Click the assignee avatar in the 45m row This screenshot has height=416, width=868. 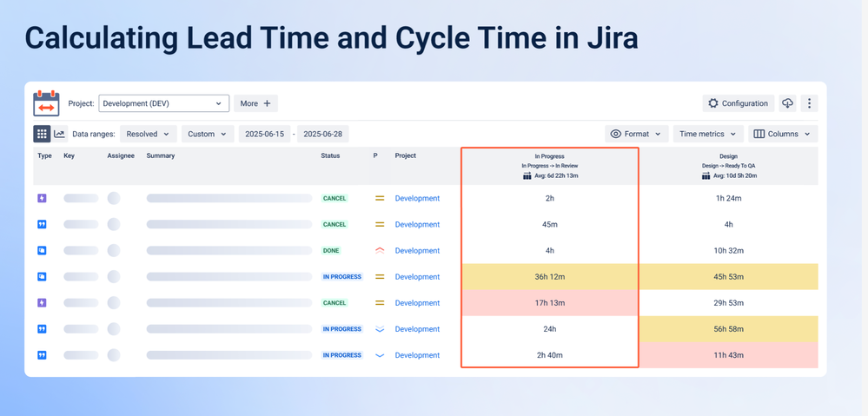click(114, 224)
